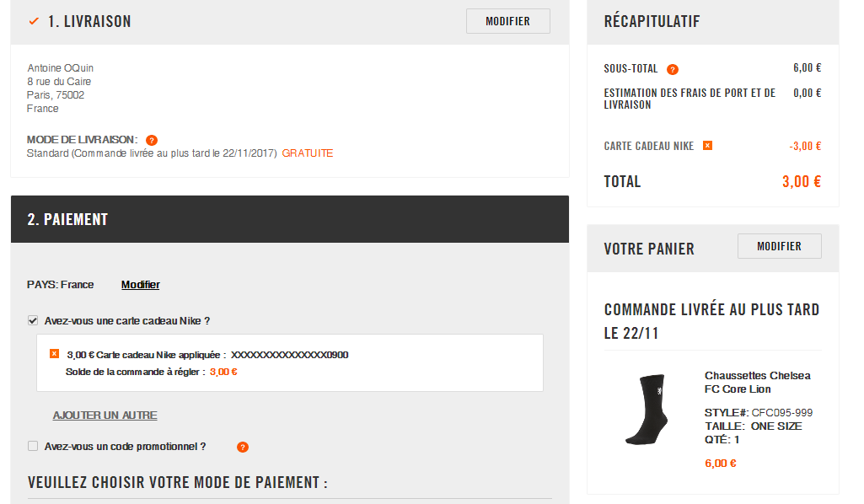Click the orange checkmark beside 1. LIVRAISON
The width and height of the screenshot is (864, 504).
(32, 22)
